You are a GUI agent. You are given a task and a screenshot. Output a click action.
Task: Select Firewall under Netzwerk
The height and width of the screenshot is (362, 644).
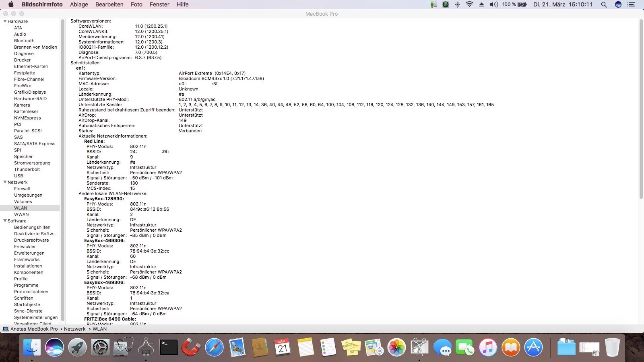[22, 189]
